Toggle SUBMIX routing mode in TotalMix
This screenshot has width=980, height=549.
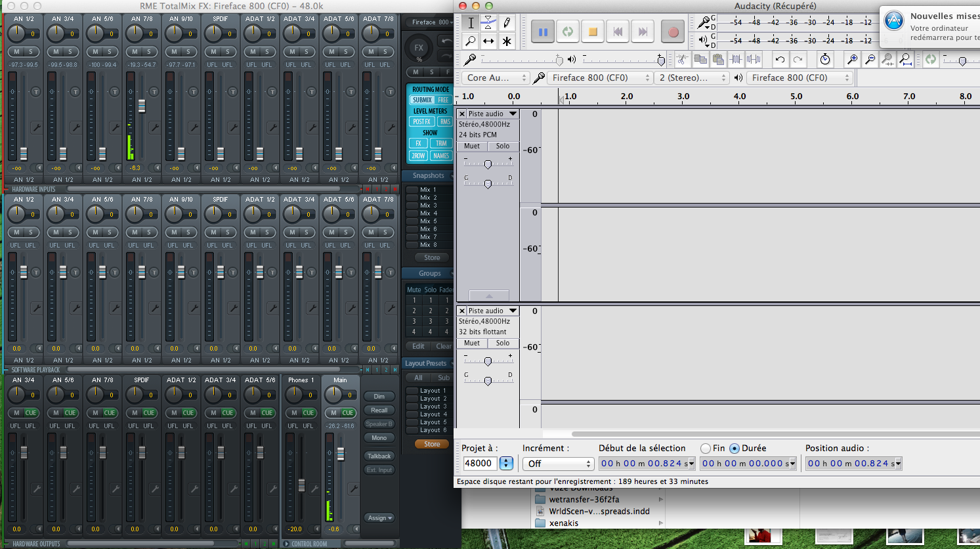tap(423, 100)
